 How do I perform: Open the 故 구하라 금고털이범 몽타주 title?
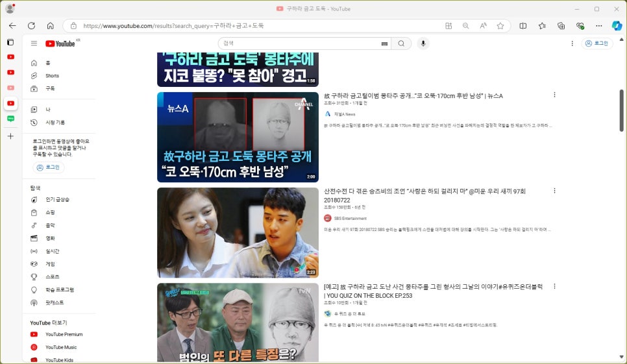413,96
